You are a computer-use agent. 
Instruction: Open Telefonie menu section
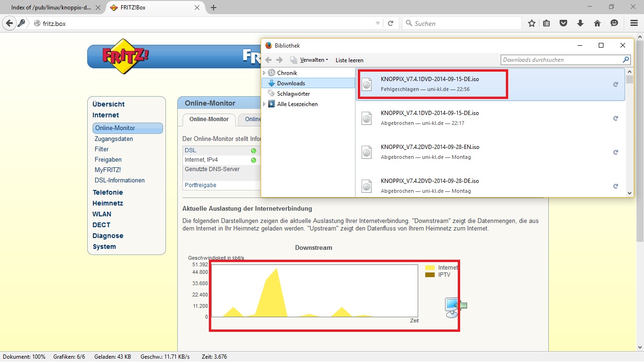click(107, 192)
